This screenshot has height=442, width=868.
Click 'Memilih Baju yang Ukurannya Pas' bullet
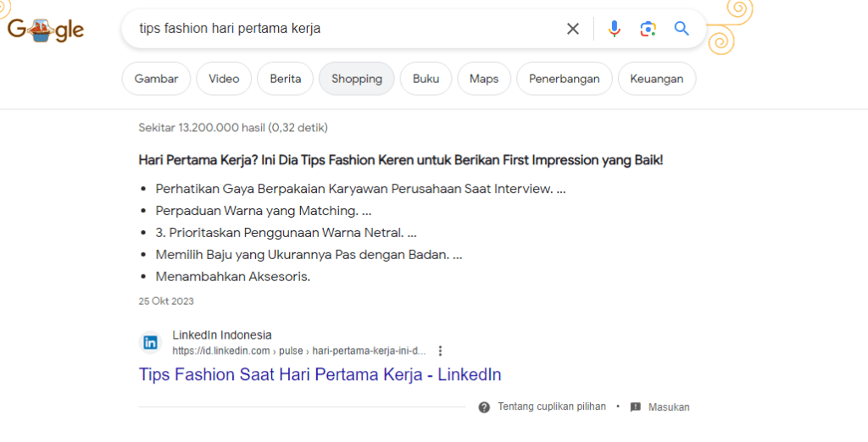[309, 255]
